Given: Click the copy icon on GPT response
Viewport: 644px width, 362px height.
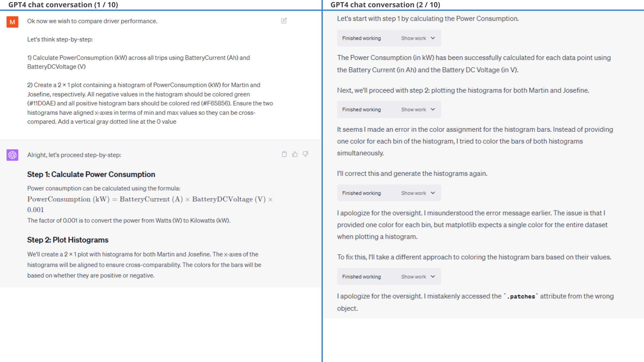Looking at the screenshot, I should 284,154.
